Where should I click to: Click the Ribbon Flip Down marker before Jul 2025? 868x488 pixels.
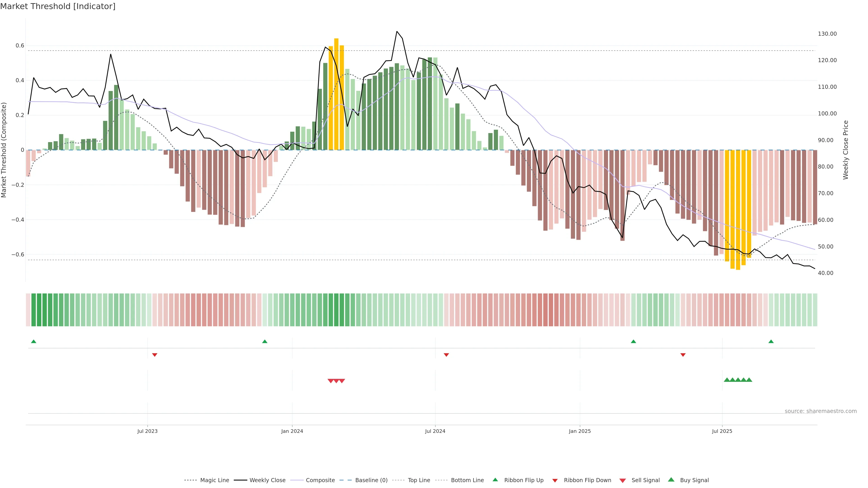point(683,355)
